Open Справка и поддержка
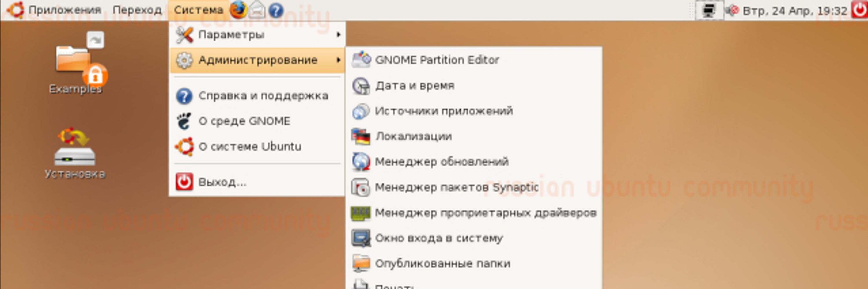The image size is (868, 289). point(258,96)
